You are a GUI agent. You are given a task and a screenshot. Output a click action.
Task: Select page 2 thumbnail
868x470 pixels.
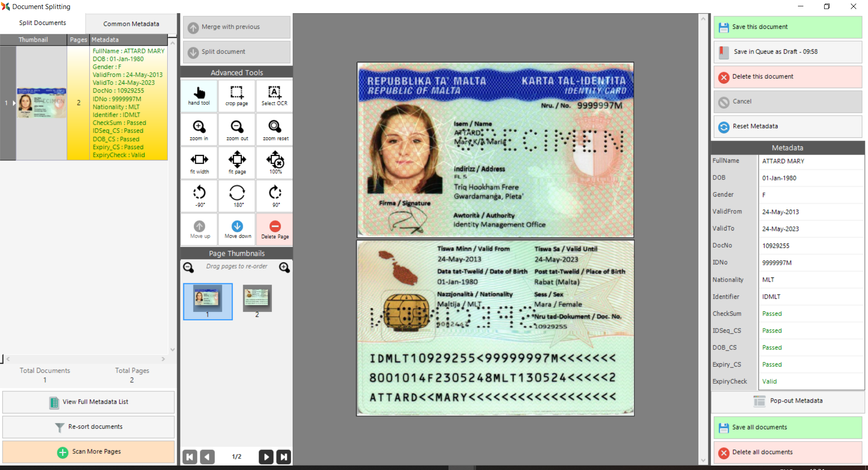(x=257, y=299)
